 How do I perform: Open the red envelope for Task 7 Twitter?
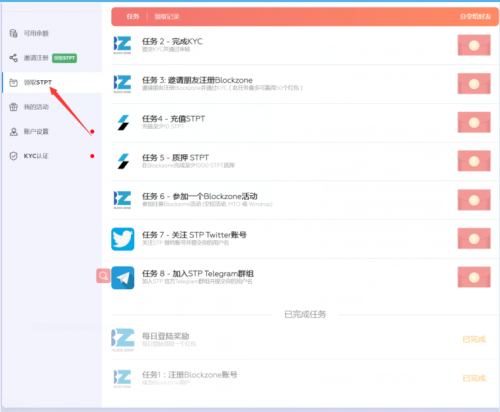coord(474,239)
